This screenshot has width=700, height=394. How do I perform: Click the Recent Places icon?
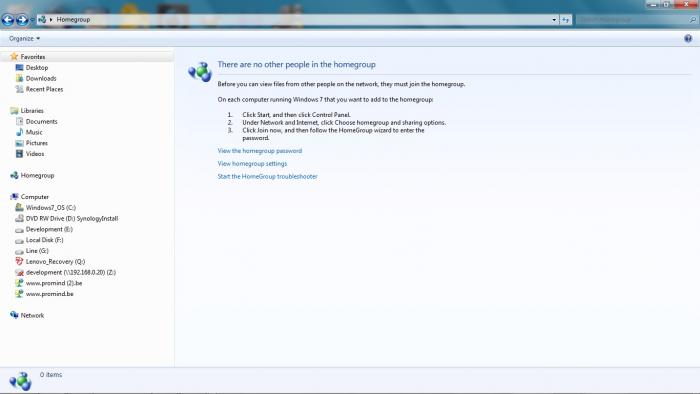pos(19,89)
